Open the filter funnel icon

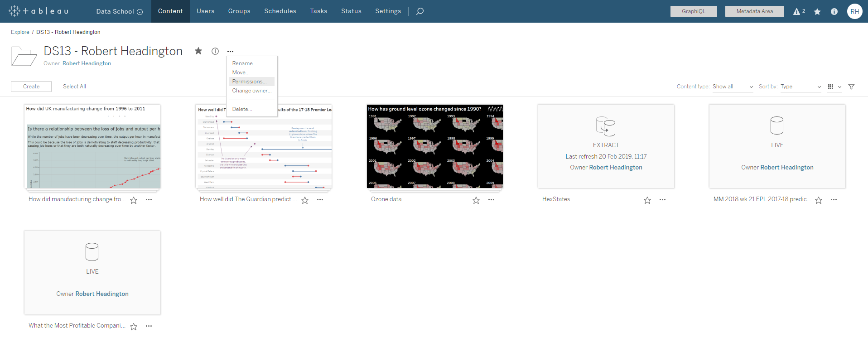tap(851, 87)
